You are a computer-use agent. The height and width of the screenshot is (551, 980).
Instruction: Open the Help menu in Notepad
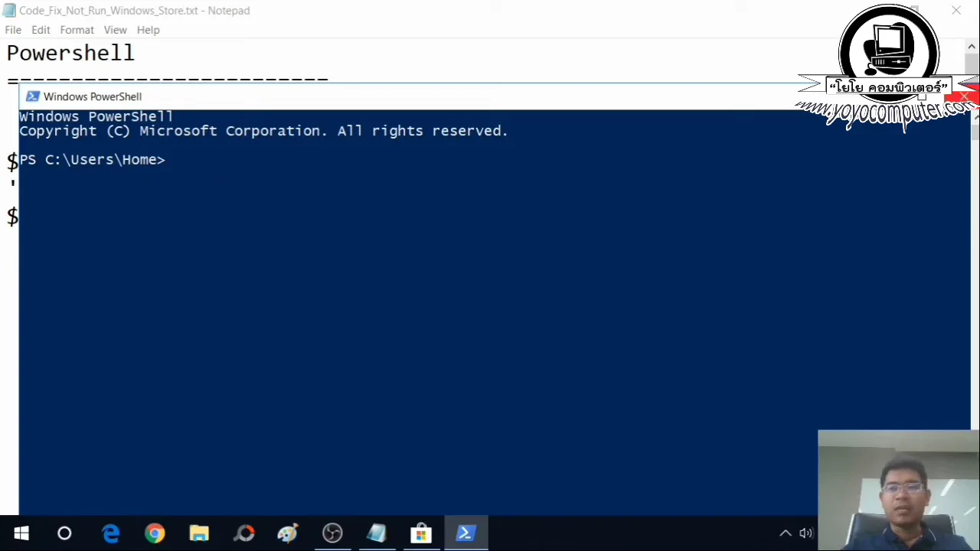tap(148, 30)
